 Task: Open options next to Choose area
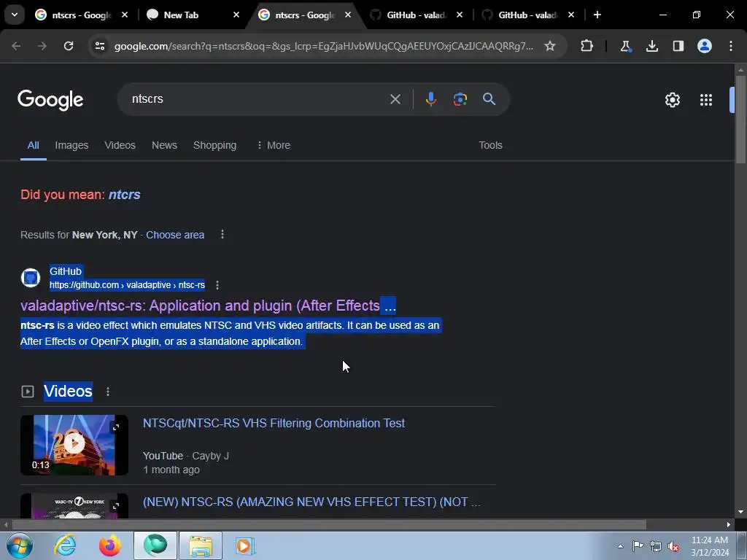point(222,234)
